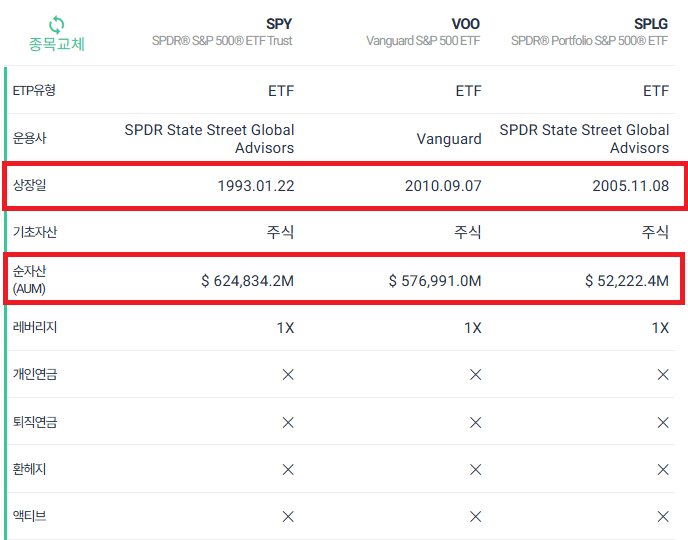The width and height of the screenshot is (688, 540).
Task: Click the X mark for SPLG 개인연금
Action: click(663, 375)
